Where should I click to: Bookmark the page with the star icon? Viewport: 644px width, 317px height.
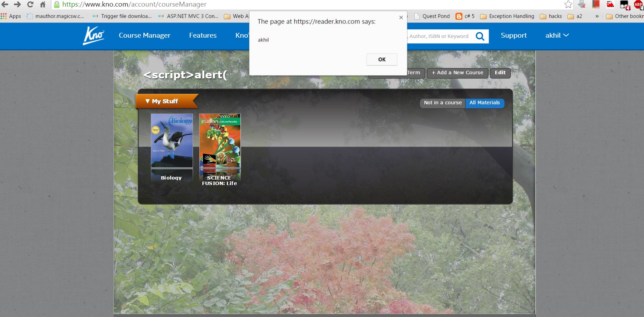click(568, 4)
